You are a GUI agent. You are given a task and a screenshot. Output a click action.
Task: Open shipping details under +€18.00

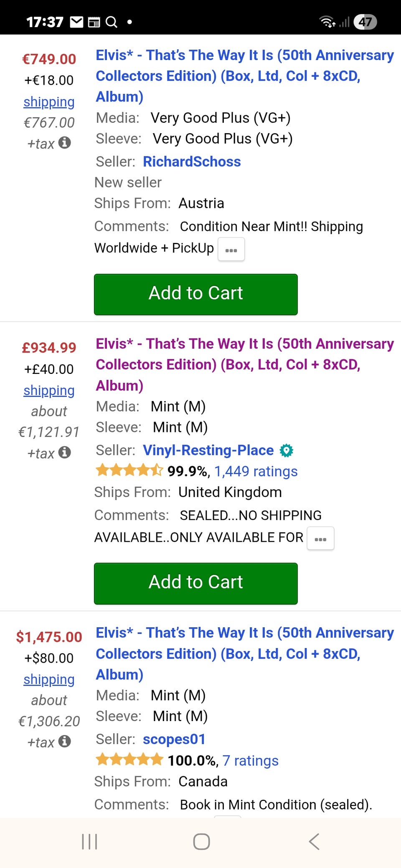(x=49, y=102)
